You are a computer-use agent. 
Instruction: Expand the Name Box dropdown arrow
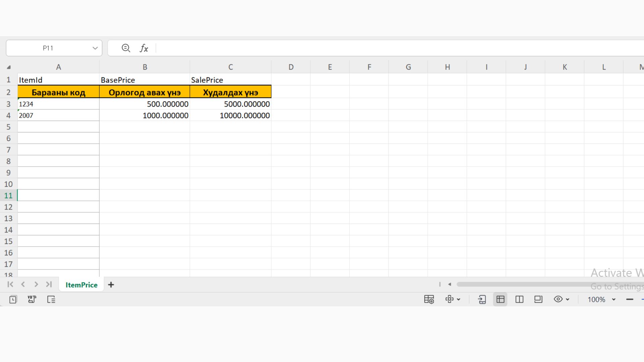[x=95, y=48]
